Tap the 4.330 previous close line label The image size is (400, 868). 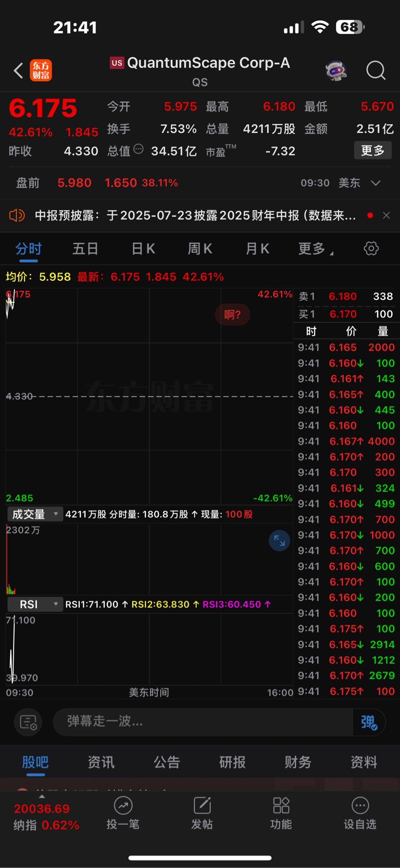click(x=19, y=396)
